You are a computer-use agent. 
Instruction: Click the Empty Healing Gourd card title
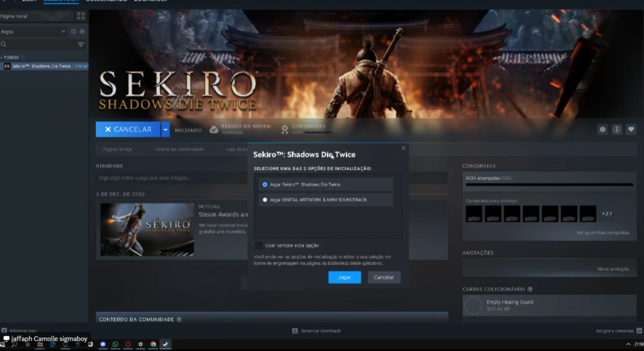[x=510, y=302]
